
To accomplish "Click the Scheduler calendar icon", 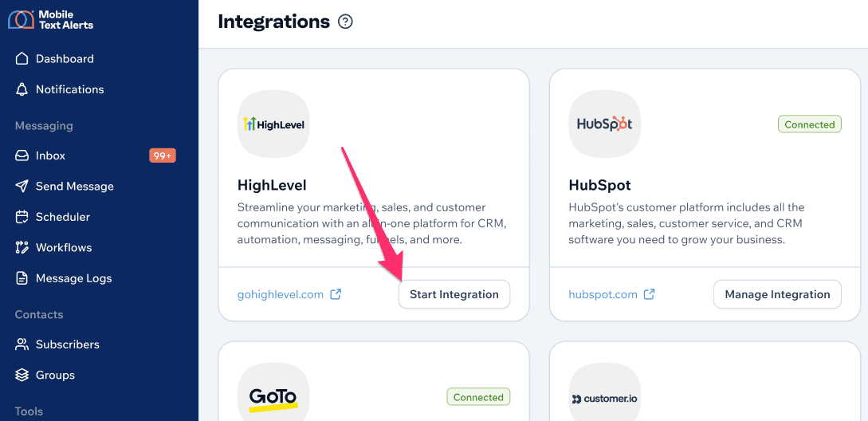I will click(22, 217).
